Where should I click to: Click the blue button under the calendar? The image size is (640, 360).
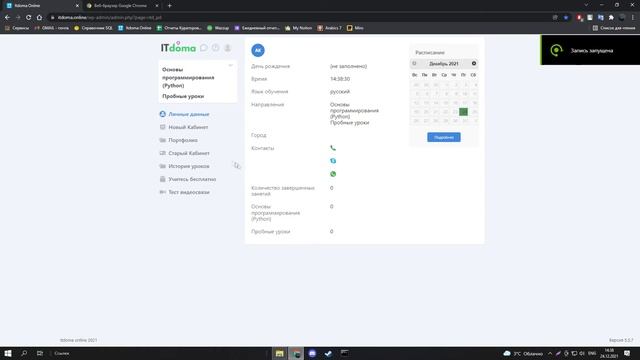pyautogui.click(x=444, y=137)
